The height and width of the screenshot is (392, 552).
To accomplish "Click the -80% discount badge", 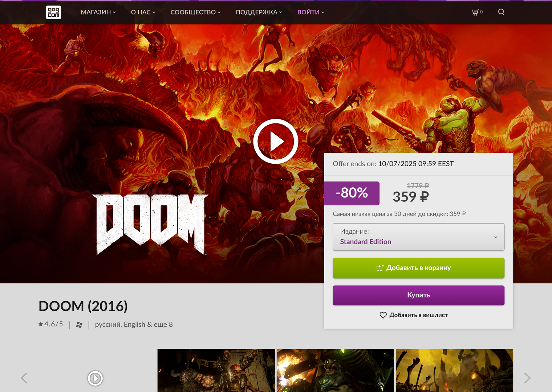I will pyautogui.click(x=352, y=193).
